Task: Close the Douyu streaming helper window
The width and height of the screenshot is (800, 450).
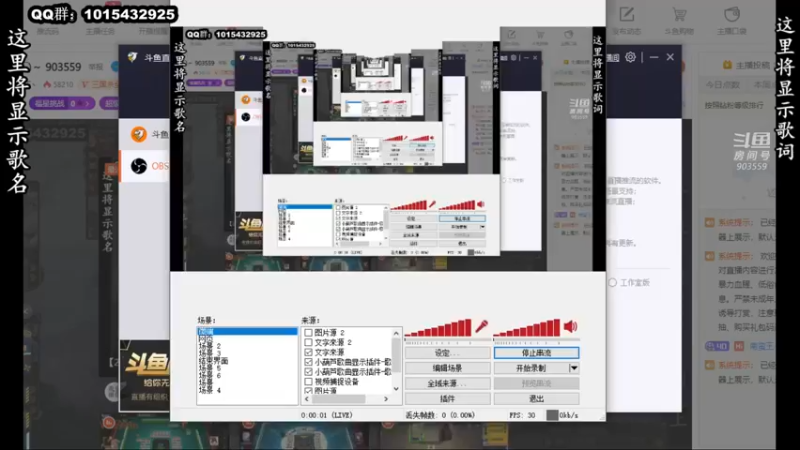Action: 670,57
